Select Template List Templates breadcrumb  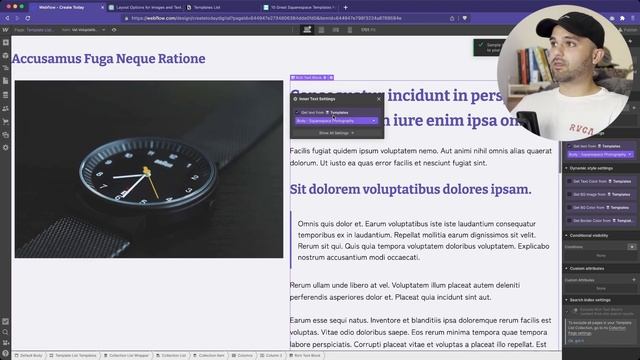(73, 356)
